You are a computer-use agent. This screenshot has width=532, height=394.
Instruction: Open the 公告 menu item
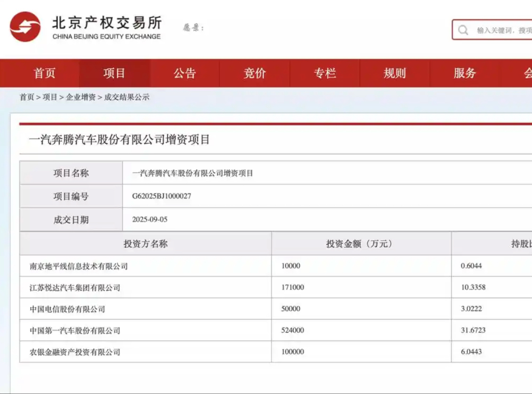pos(184,73)
